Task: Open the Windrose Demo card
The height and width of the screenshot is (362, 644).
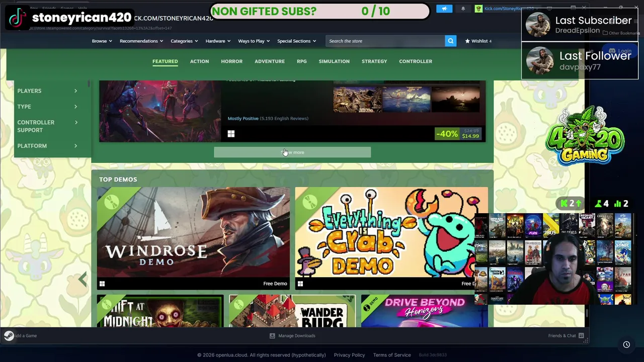Action: click(193, 238)
